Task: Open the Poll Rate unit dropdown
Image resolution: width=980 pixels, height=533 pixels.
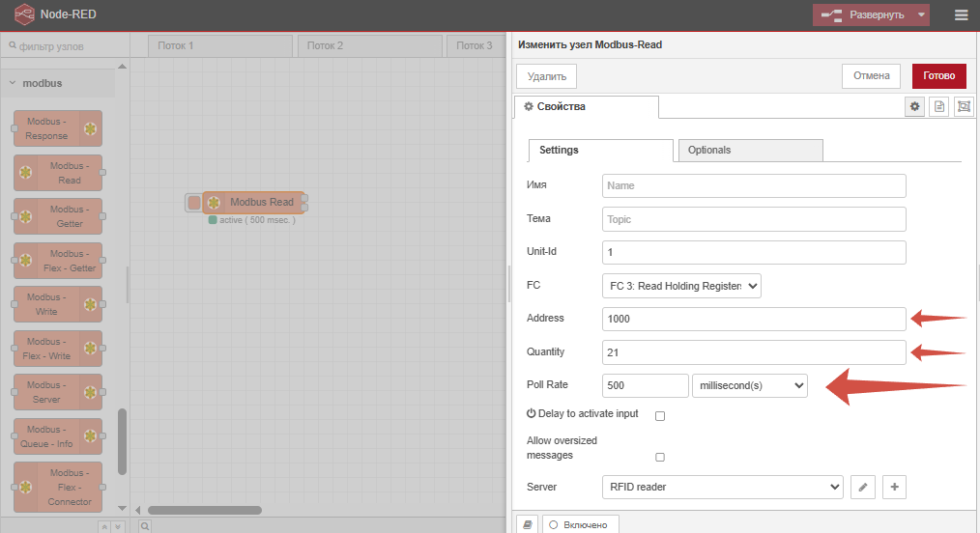Action: (750, 385)
